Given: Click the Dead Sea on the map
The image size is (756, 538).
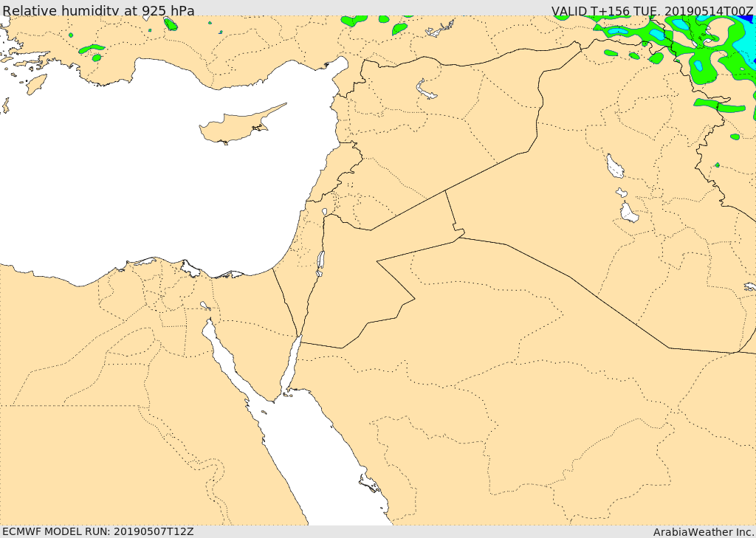Looking at the screenshot, I should [x=320, y=263].
